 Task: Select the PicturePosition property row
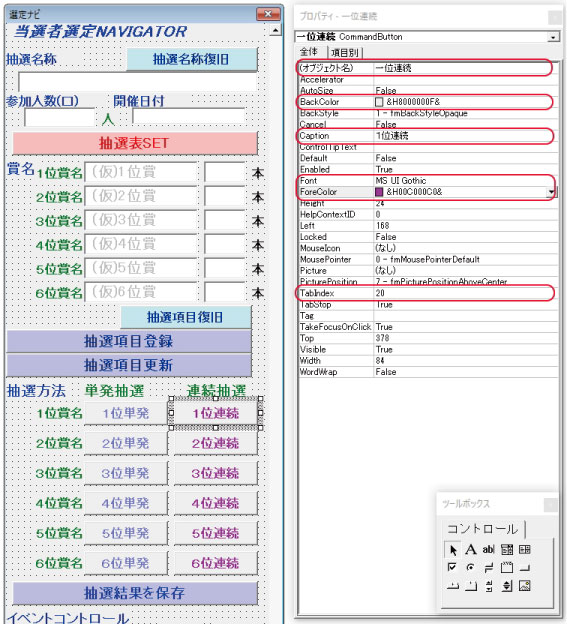click(428, 282)
